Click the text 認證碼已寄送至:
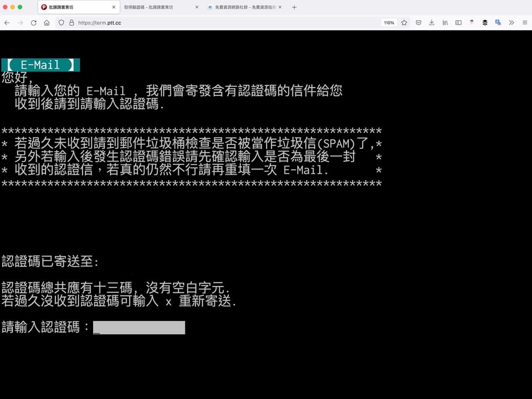532x399 pixels. click(50, 261)
